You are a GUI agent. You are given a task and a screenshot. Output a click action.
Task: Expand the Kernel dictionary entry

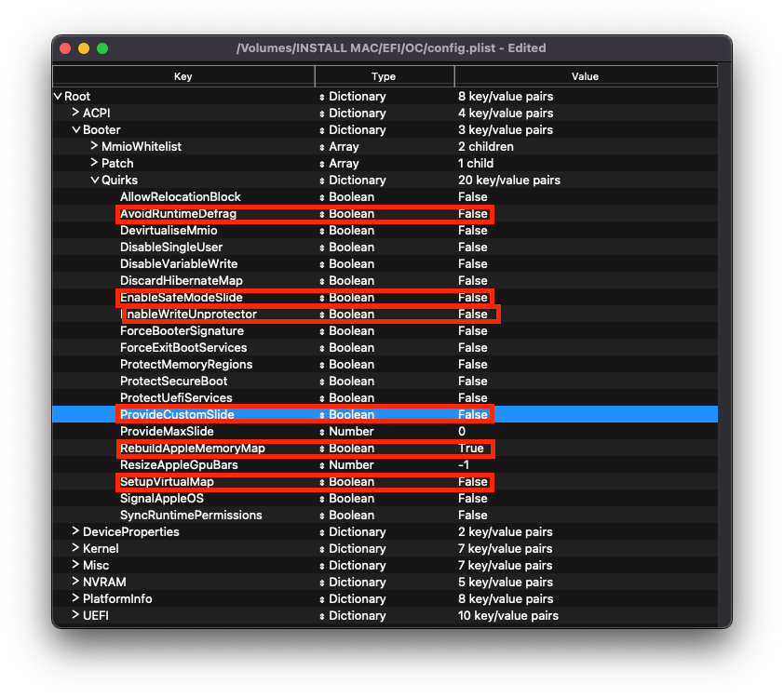(x=76, y=549)
